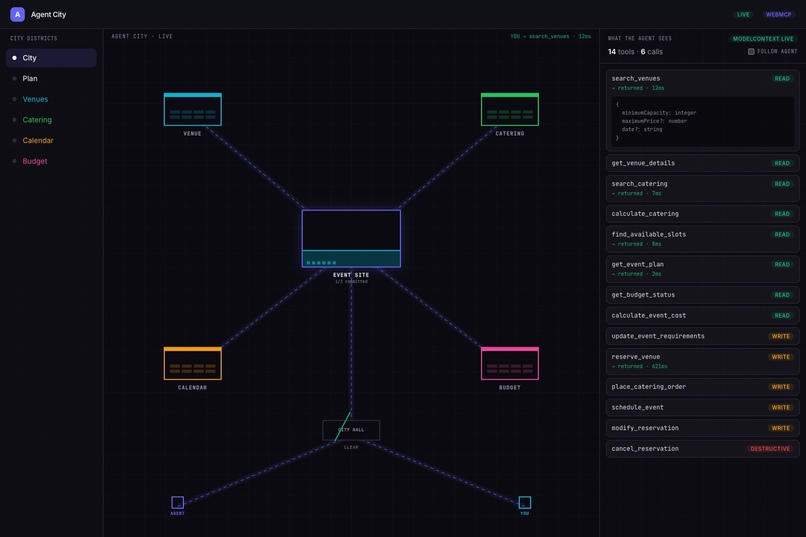Click the City Hall node
This screenshot has width=806, height=537.
tap(351, 430)
